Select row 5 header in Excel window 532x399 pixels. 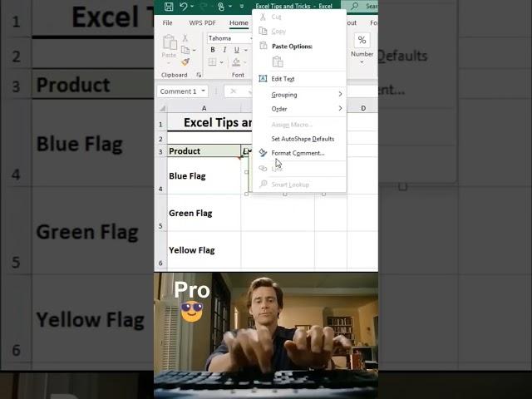click(160, 213)
